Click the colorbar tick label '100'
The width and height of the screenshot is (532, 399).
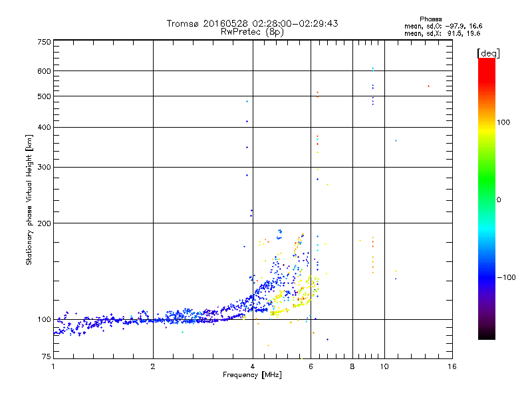tap(503, 122)
